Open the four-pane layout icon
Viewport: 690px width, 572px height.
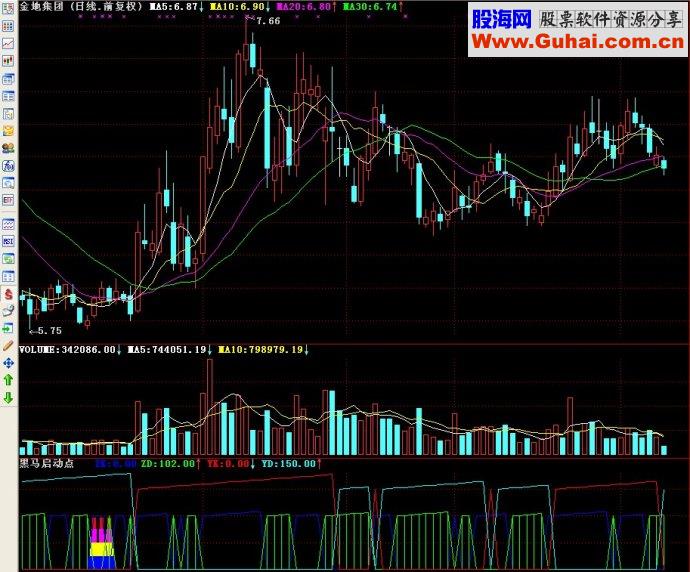pos(8,276)
